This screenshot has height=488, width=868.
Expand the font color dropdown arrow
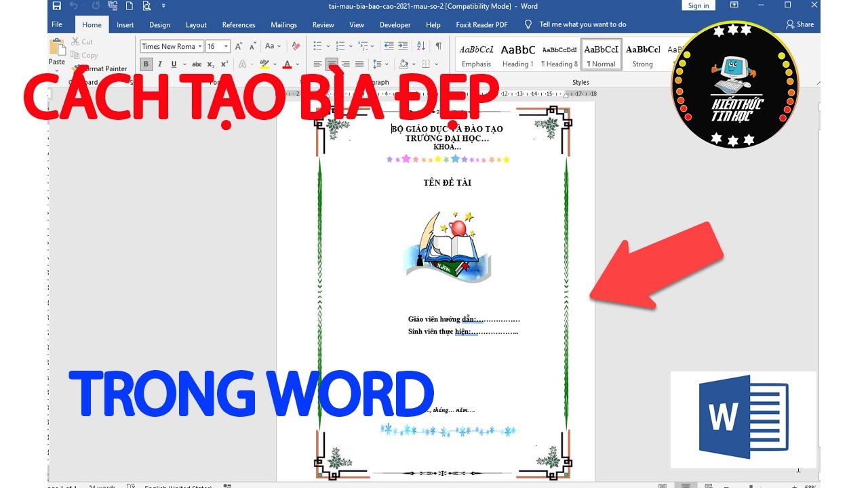tap(298, 64)
